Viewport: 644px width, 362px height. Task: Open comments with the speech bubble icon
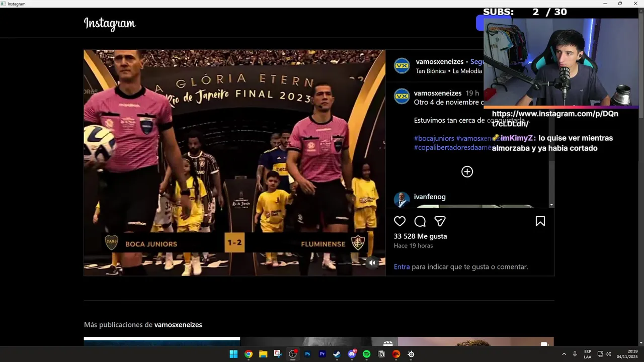(x=420, y=221)
